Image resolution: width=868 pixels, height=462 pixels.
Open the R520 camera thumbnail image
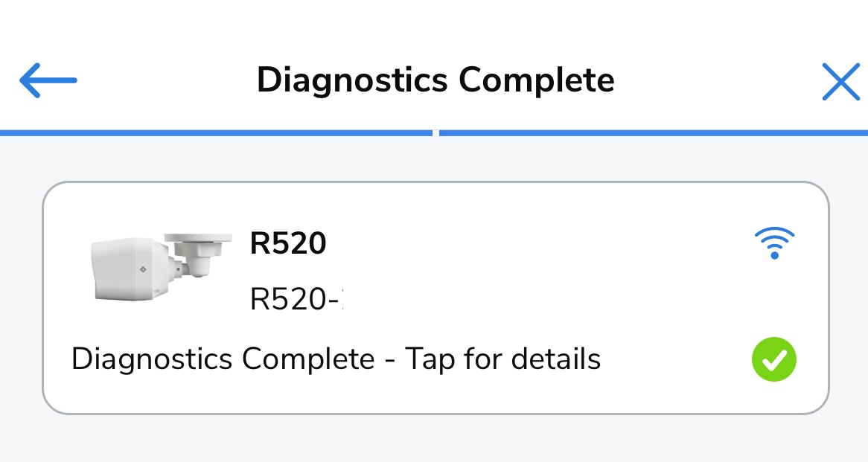click(x=161, y=266)
